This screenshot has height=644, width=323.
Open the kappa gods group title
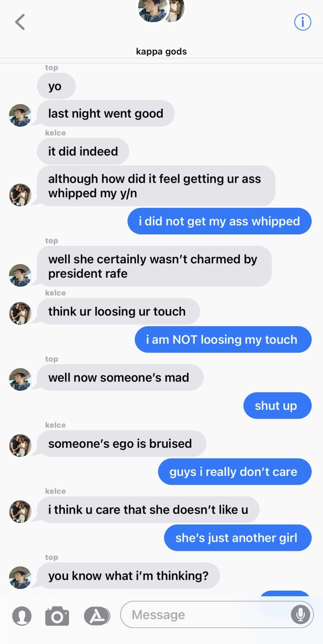[x=161, y=51]
